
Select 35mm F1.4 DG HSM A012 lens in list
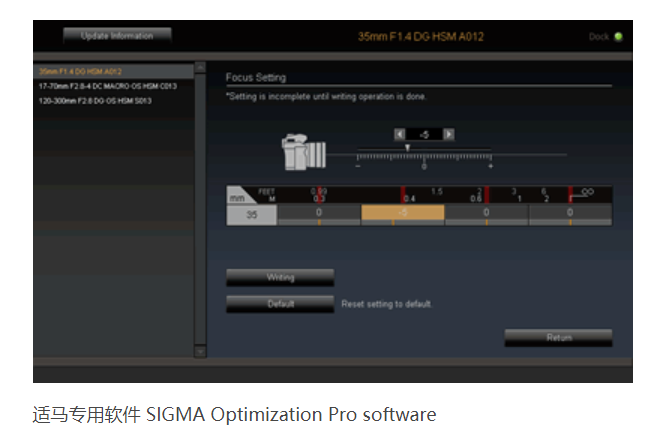point(114,71)
